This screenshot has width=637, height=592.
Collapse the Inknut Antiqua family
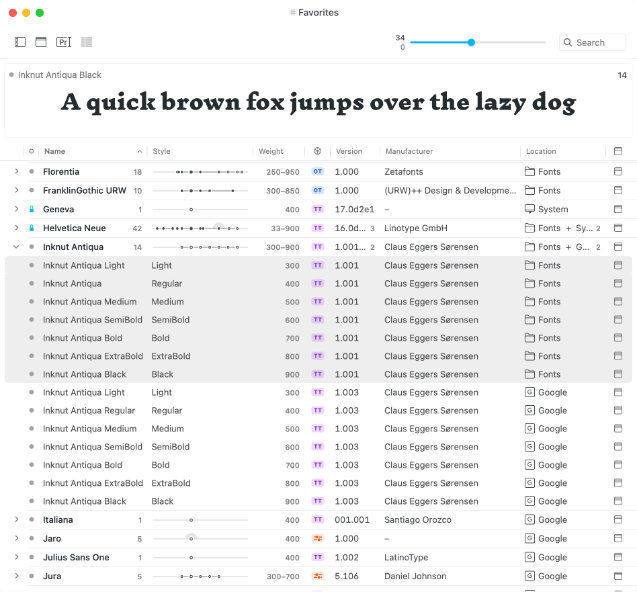(x=16, y=247)
